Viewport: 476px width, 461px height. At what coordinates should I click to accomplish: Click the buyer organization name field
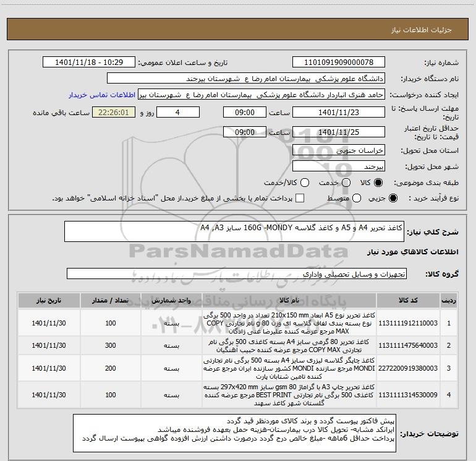click(x=246, y=79)
